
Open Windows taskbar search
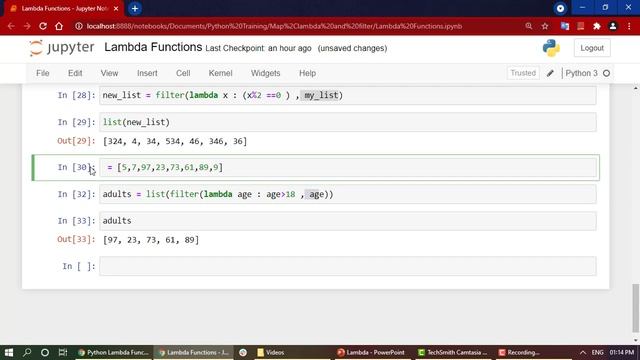point(27,352)
